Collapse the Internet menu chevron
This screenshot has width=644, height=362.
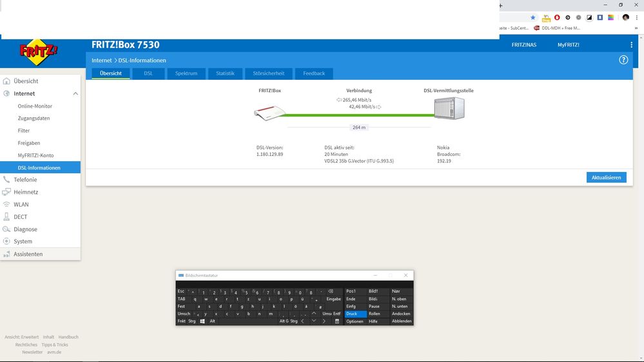pyautogui.click(x=75, y=93)
